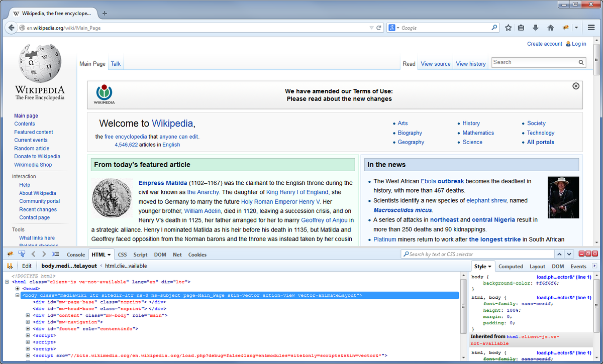Click the browser back arrow
The width and height of the screenshot is (603, 364).
(x=11, y=28)
